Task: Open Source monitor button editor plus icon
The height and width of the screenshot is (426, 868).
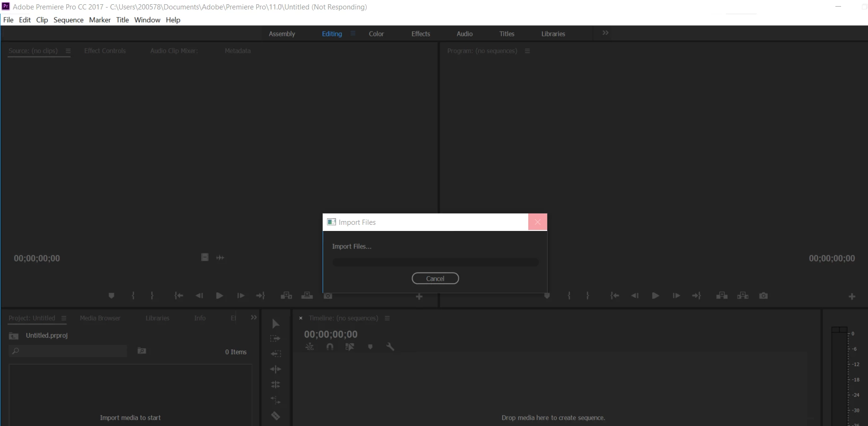Action: pos(419,297)
